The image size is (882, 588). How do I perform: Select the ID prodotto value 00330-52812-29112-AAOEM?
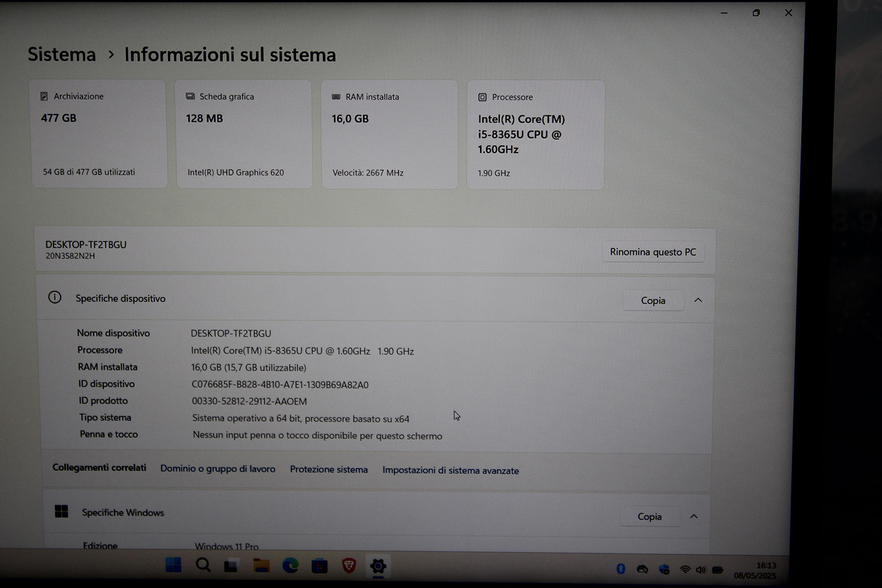[x=249, y=401]
